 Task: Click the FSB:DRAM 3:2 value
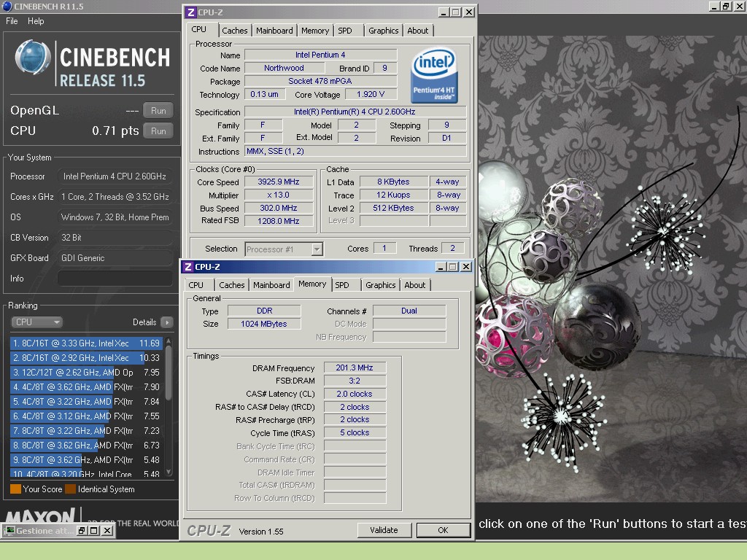coord(355,381)
